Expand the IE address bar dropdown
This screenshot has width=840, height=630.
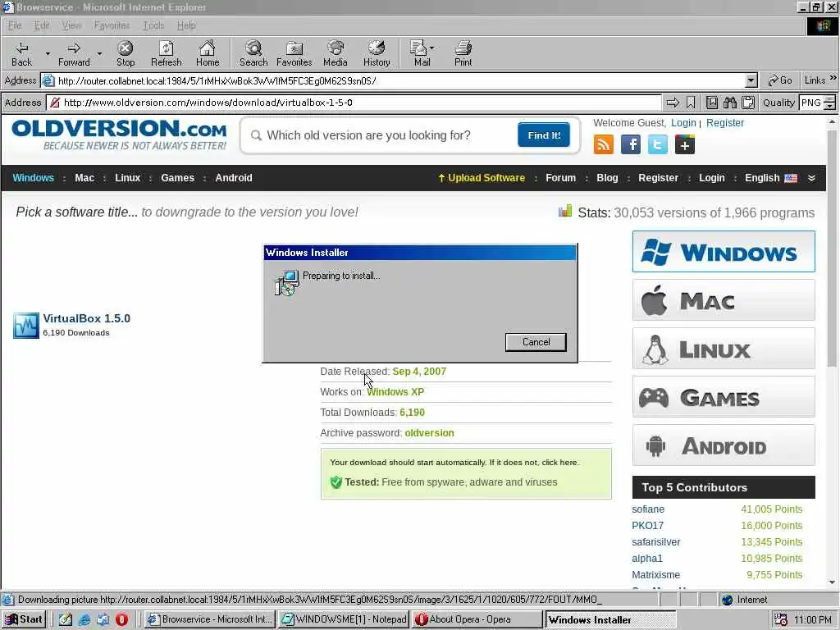[x=751, y=81]
